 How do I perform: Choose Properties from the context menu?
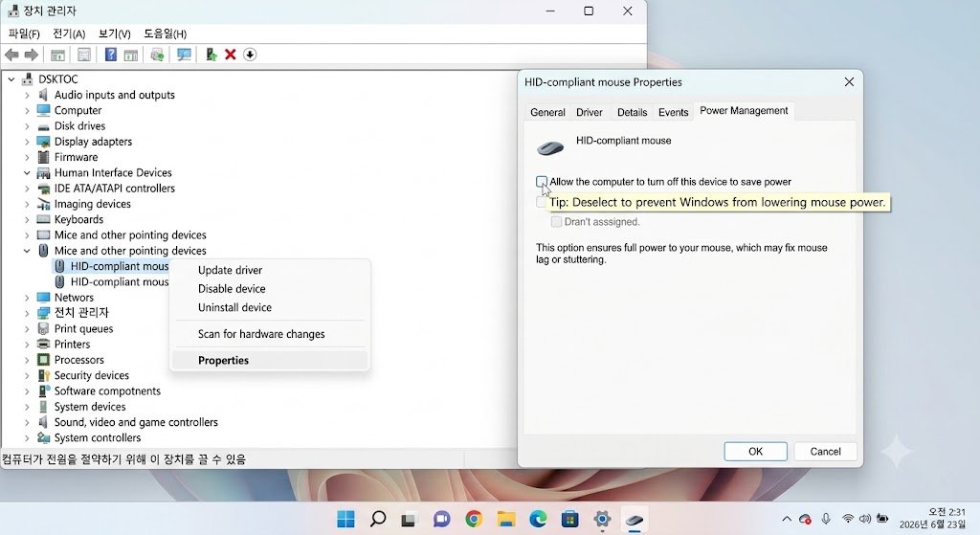pyautogui.click(x=269, y=360)
